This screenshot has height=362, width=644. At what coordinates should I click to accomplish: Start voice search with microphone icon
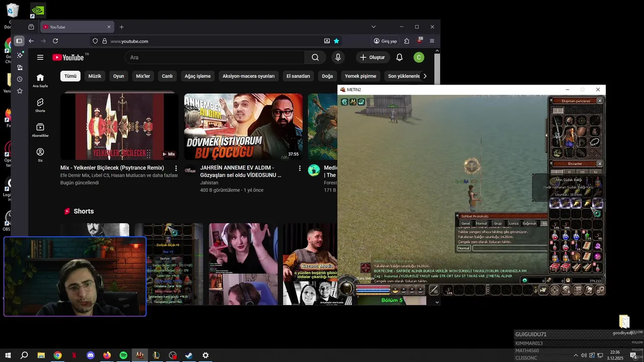point(338,57)
